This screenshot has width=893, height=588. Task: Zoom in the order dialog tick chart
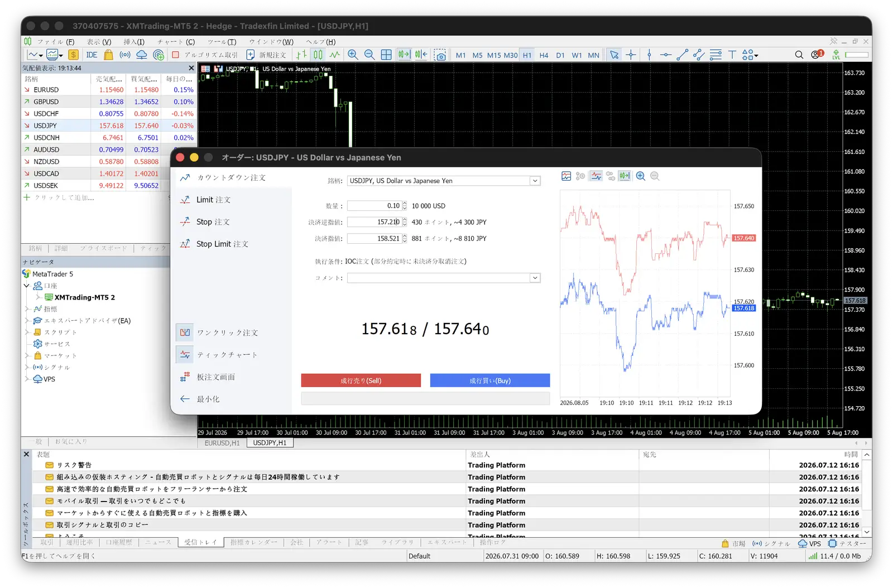tap(641, 176)
